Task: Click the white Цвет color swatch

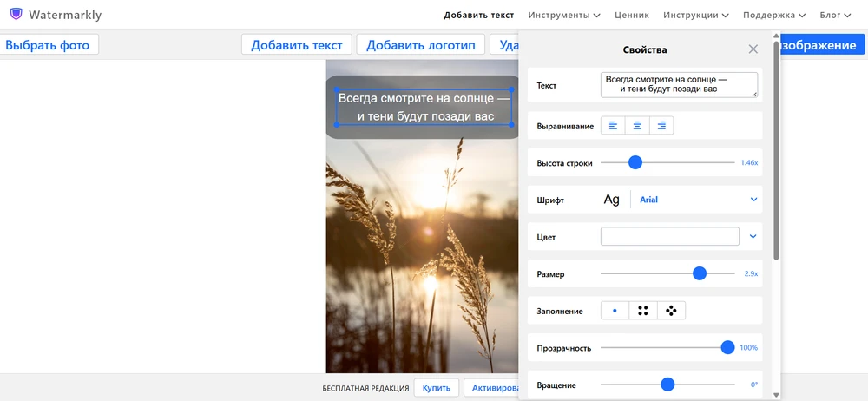Action: click(669, 236)
